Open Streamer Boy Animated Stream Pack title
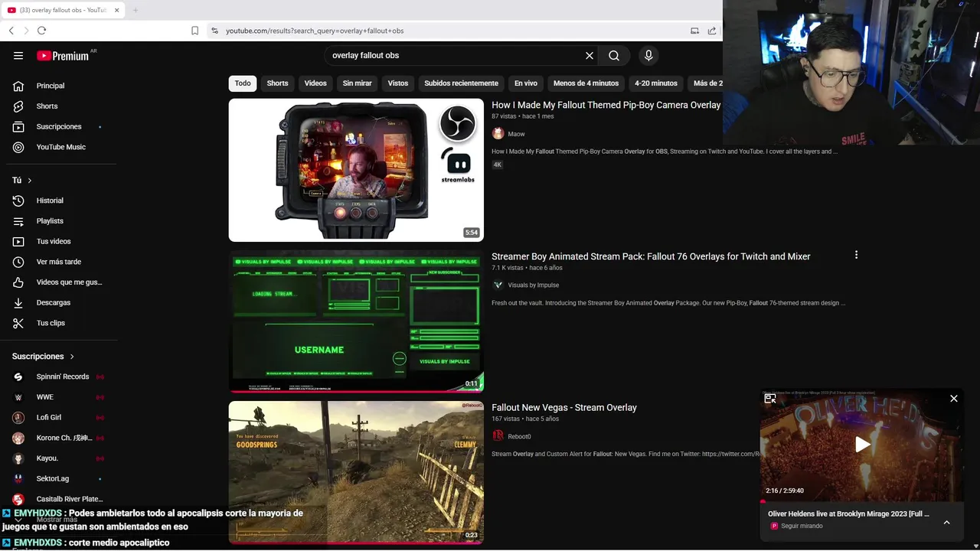This screenshot has height=551, width=980. pos(651,256)
